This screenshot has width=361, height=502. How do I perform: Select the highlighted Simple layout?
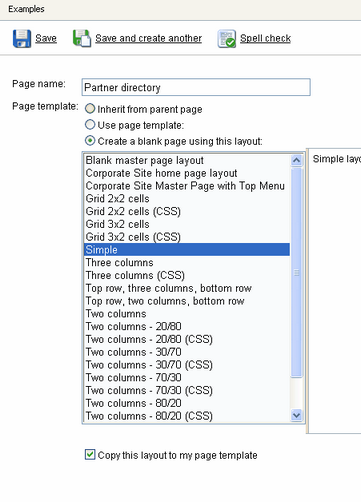187,250
